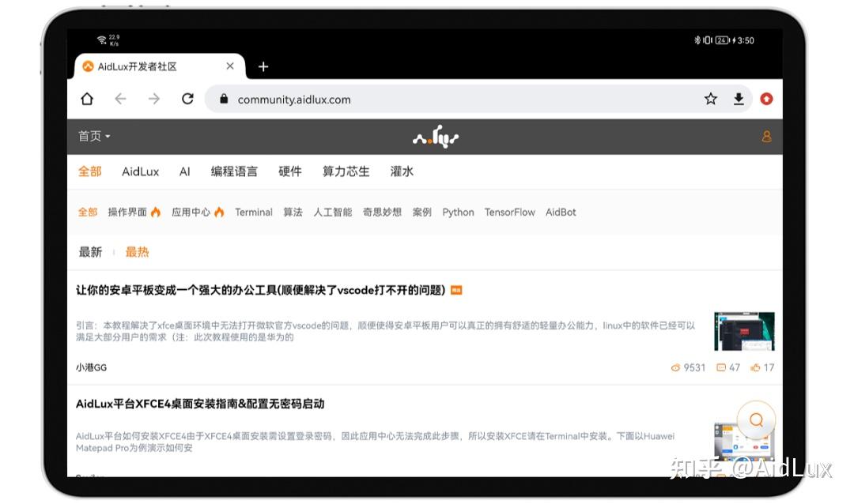Image resolution: width=854 pixels, height=504 pixels.
Task: Click the padlock site security icon
Action: 223,99
